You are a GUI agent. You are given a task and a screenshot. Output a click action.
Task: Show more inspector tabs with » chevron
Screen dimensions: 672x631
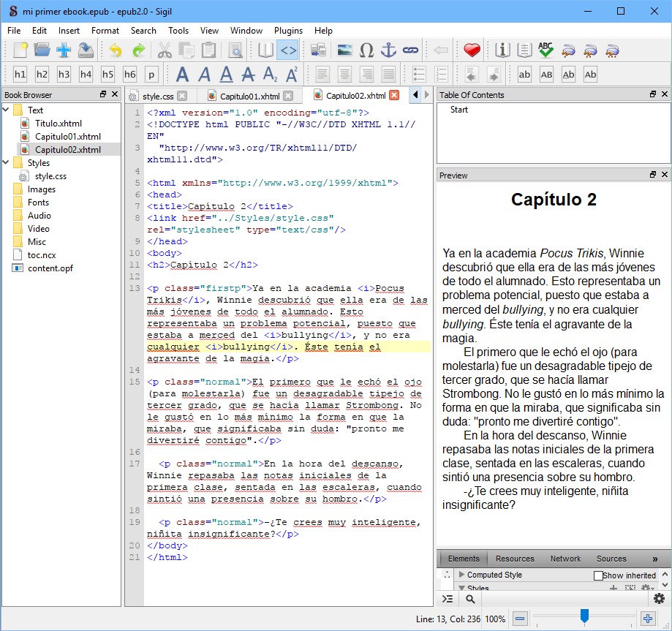coord(654,559)
